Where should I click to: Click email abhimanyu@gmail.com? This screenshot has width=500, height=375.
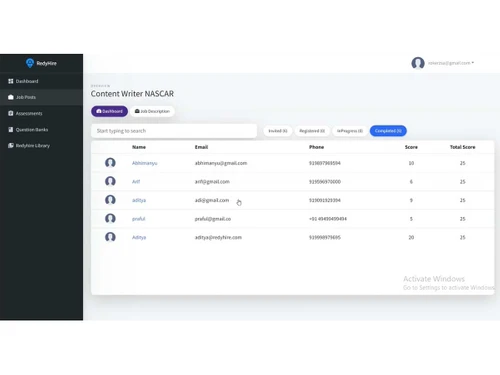click(221, 163)
